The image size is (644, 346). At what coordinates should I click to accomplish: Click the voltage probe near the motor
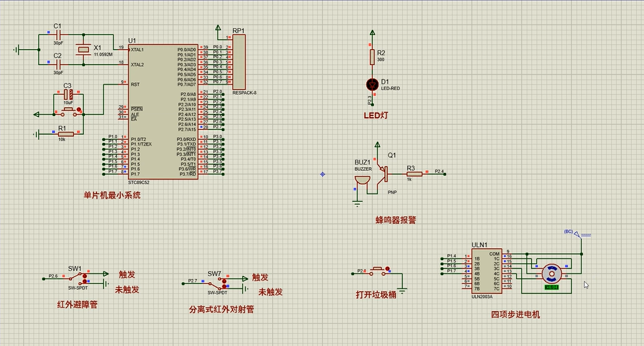point(578,234)
